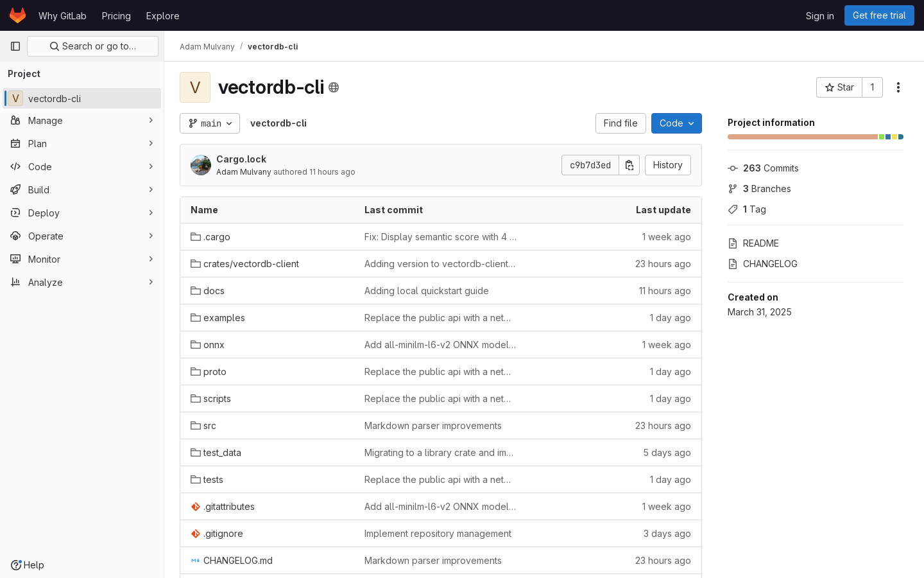The image size is (924, 578).
Task: Click the docs folder icon
Action: coord(196,291)
